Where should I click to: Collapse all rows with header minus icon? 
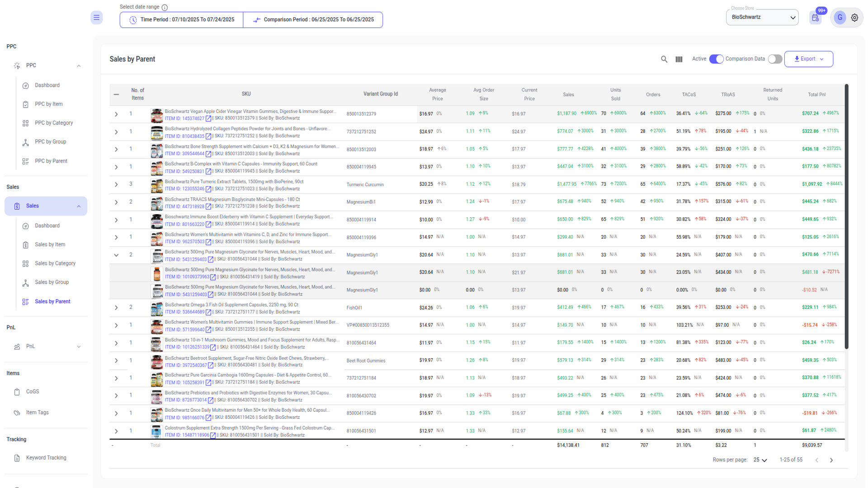(116, 94)
